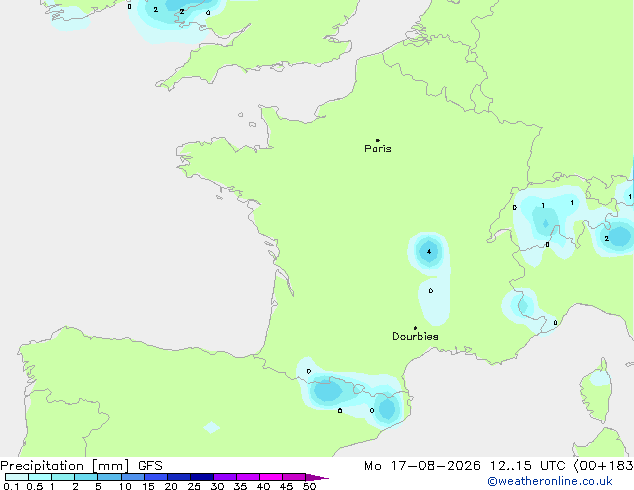Screen dimensions: 634x490
Task: Open the weatheronline.co.uk copyright link
Action: [x=550, y=481]
